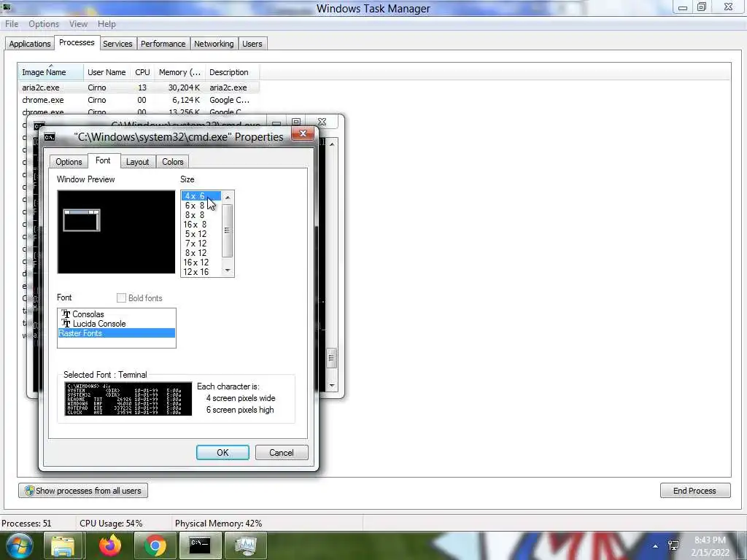747x560 pixels.
Task: Click the taskbar clock showing 8:43 PM
Action: click(710, 546)
